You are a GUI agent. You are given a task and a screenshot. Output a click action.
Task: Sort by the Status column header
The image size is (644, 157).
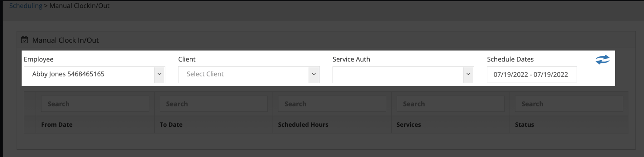point(524,125)
